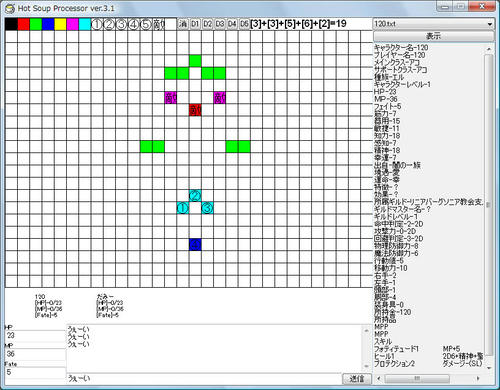
Task: Select the 物理防御力-8 row
Action: [396, 246]
